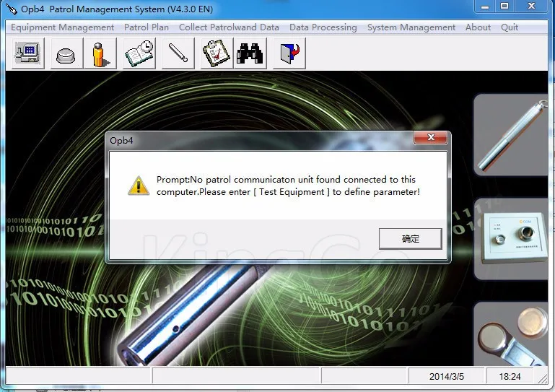Click the patrol wand thumbnail image
This screenshot has width=555, height=392.
point(511,134)
